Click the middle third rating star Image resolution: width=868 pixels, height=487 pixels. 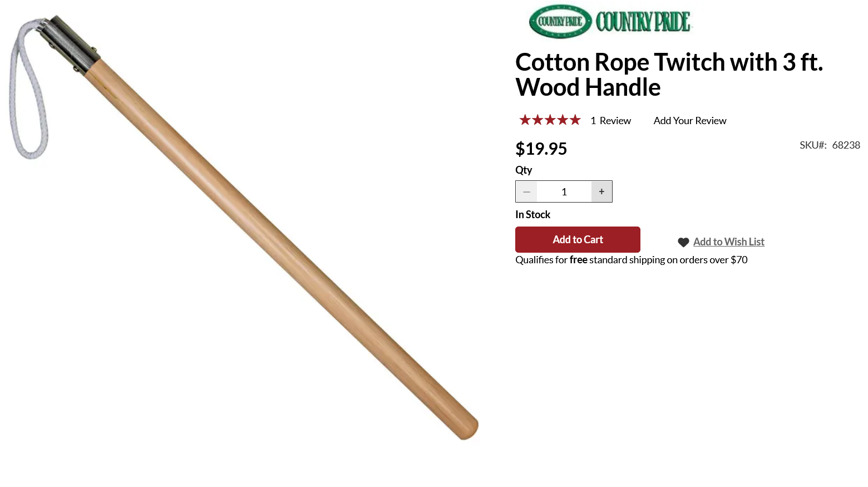click(550, 120)
